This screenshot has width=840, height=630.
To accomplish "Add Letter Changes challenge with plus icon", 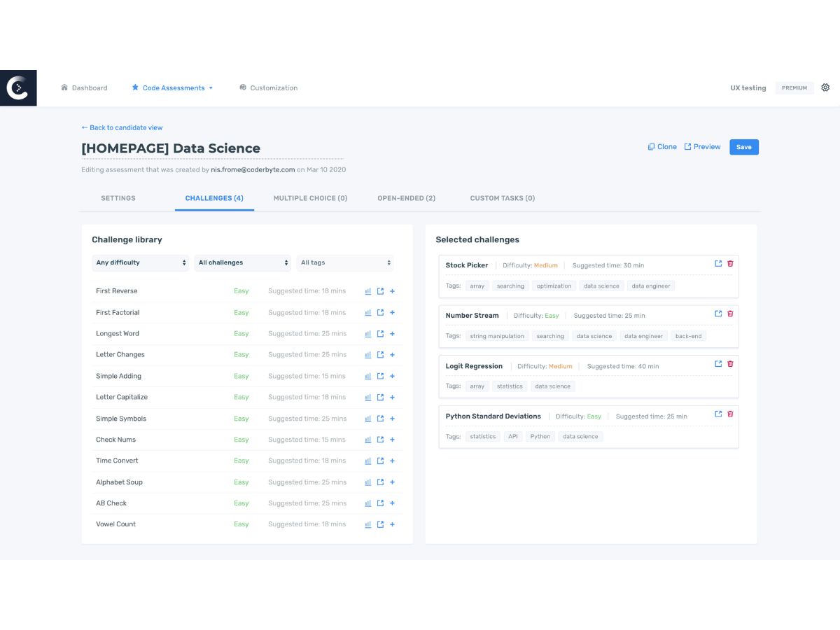I will [392, 355].
